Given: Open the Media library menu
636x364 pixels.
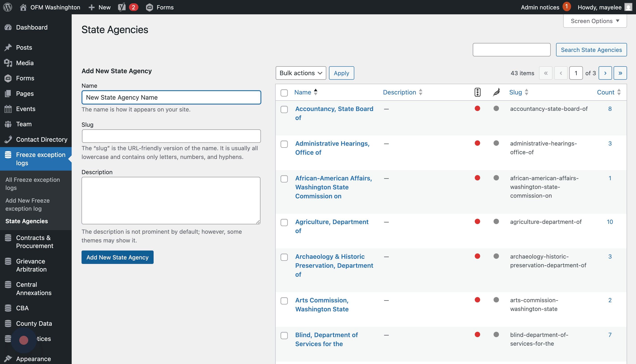Looking at the screenshot, I should point(24,63).
